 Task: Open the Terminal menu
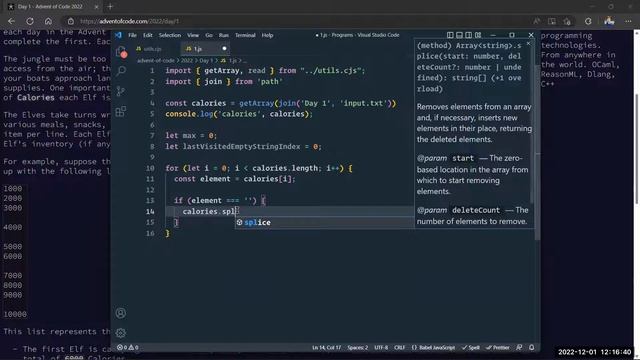245,35
